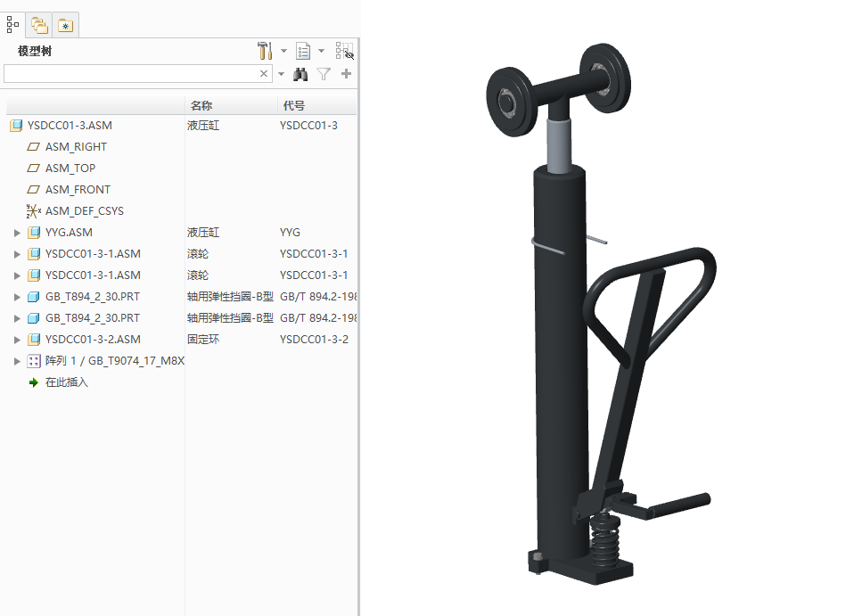The image size is (862, 616).
Task: Click the plus add icon
Action: pos(346,74)
